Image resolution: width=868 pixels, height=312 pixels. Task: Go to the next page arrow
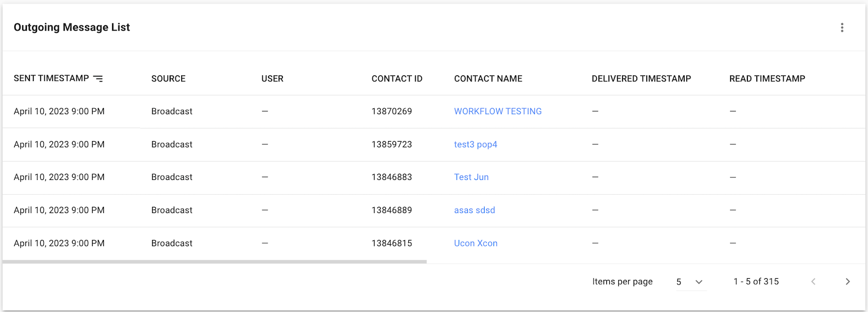pyautogui.click(x=847, y=281)
